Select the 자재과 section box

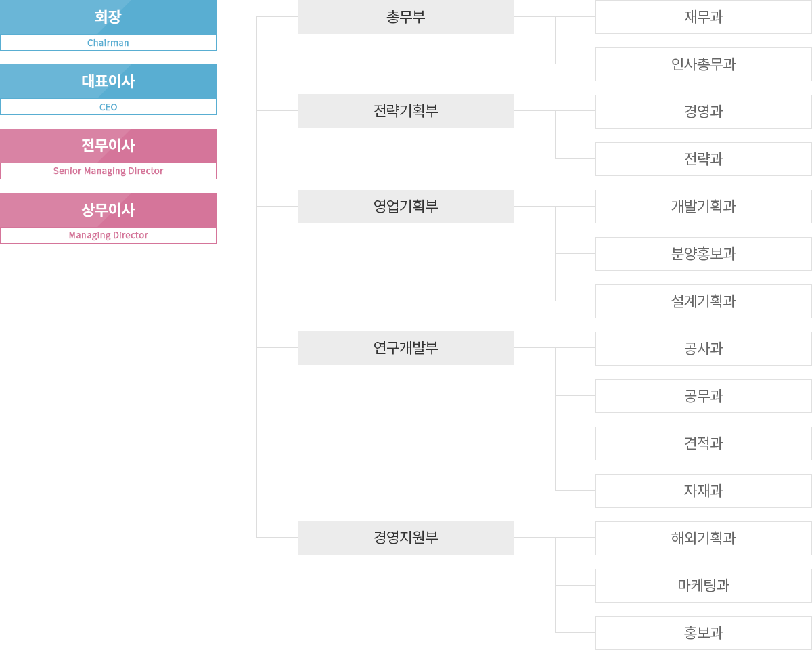click(704, 491)
